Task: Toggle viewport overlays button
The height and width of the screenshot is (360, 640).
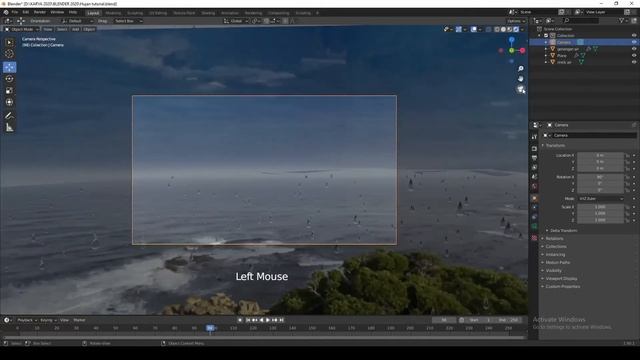Action: 473,29
